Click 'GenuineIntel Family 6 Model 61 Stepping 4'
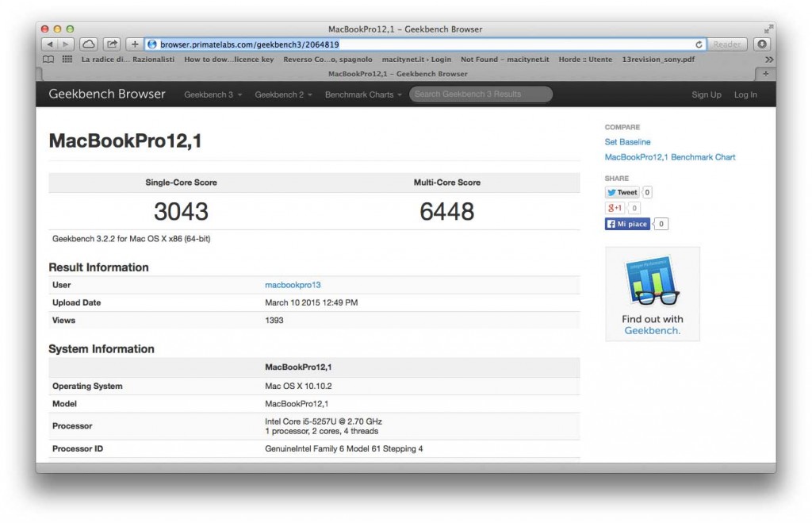This screenshot has height=523, width=812. click(x=344, y=449)
